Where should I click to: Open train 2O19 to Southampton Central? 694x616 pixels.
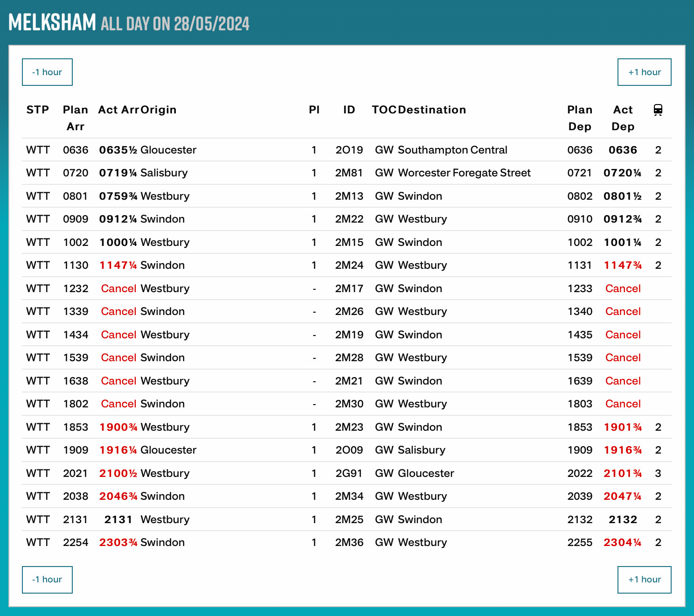349,150
